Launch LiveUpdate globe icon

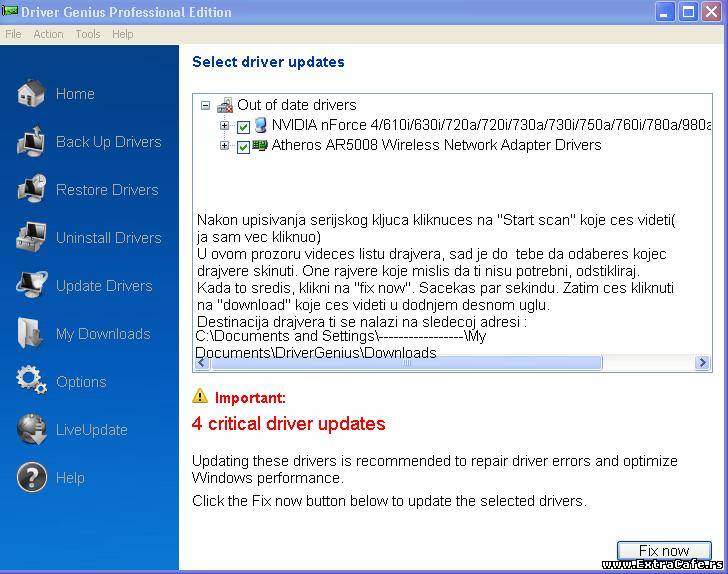(31, 430)
